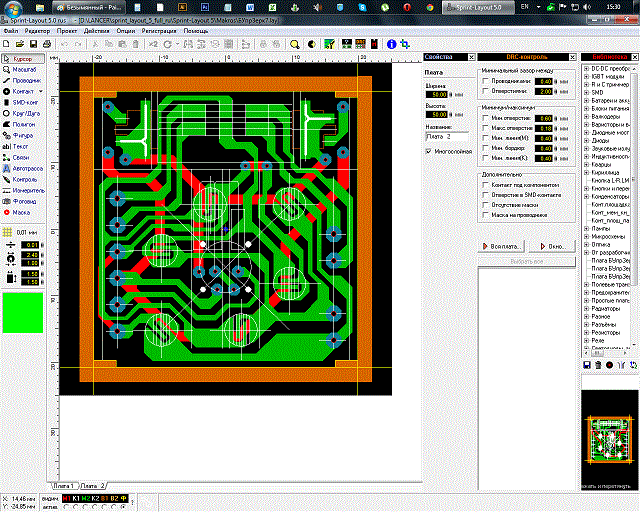Start the Автотрасса autorouter tool
Image resolution: width=640 pixels, height=512 pixels.
pos(26,168)
